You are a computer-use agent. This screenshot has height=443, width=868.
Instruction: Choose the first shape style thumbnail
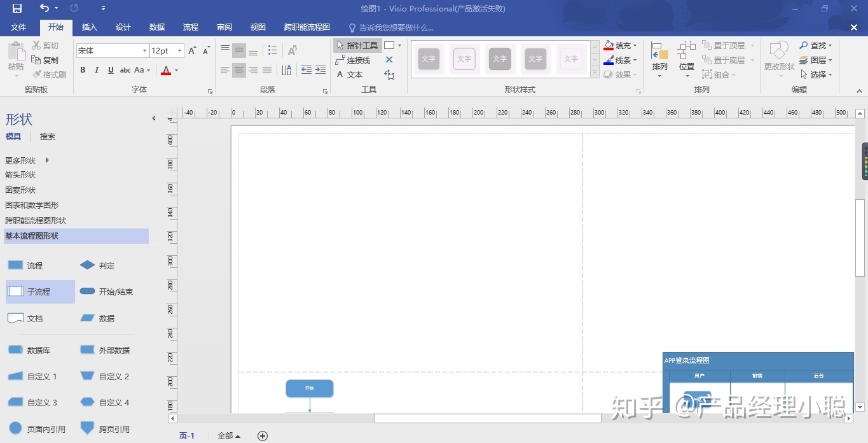pos(429,59)
